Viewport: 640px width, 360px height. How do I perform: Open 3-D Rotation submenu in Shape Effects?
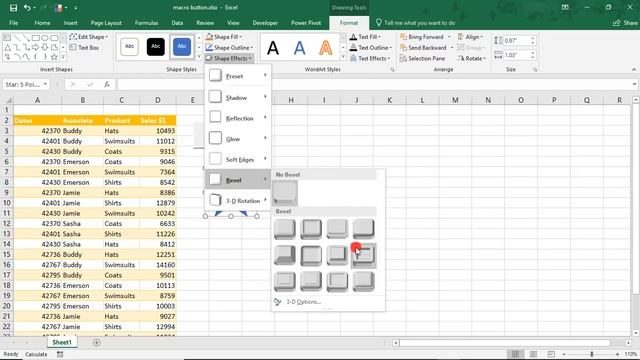point(238,200)
